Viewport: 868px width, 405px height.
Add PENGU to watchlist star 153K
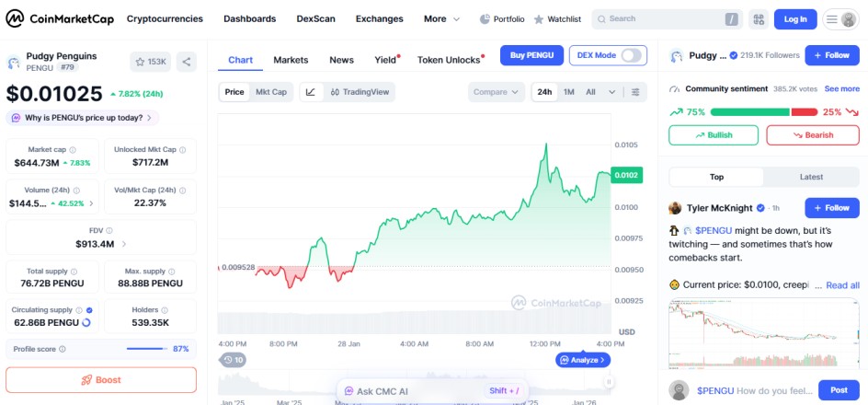click(x=151, y=62)
